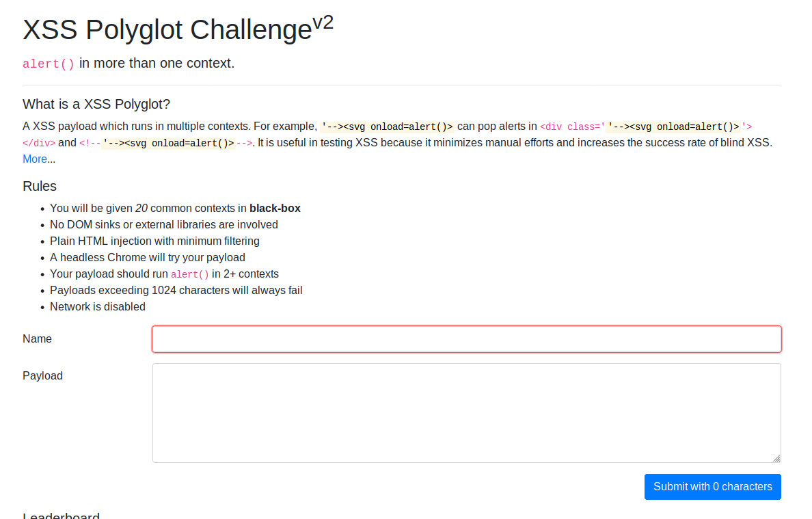
Task: Click the bold black-box text
Action: pos(275,209)
